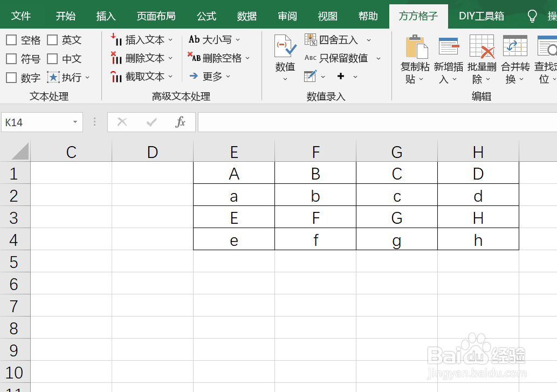The width and height of the screenshot is (557, 392).
Task: Click the 插入文本 (insert text) icon
Action: 116,40
